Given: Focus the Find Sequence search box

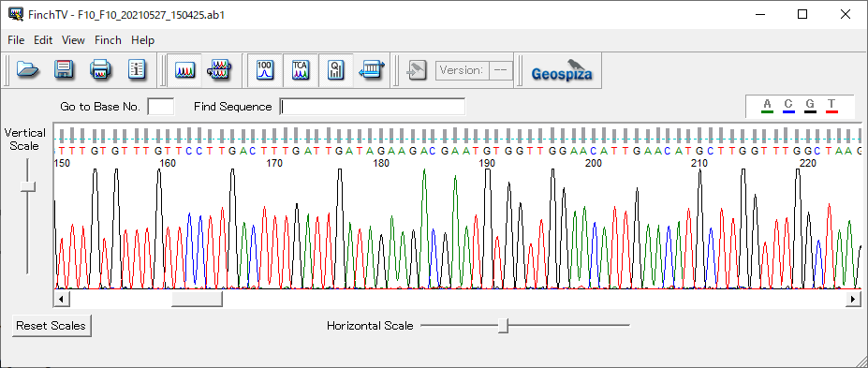Looking at the screenshot, I should [373, 107].
